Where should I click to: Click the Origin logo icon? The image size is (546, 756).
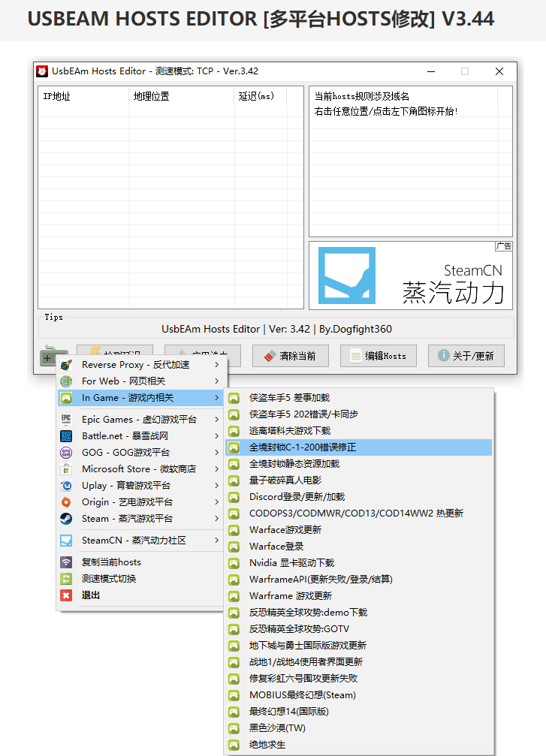coord(66,502)
